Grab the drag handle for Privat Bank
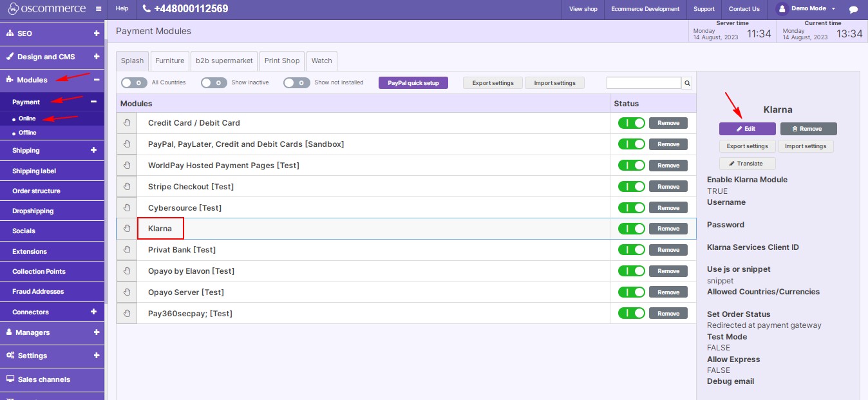 tap(127, 250)
